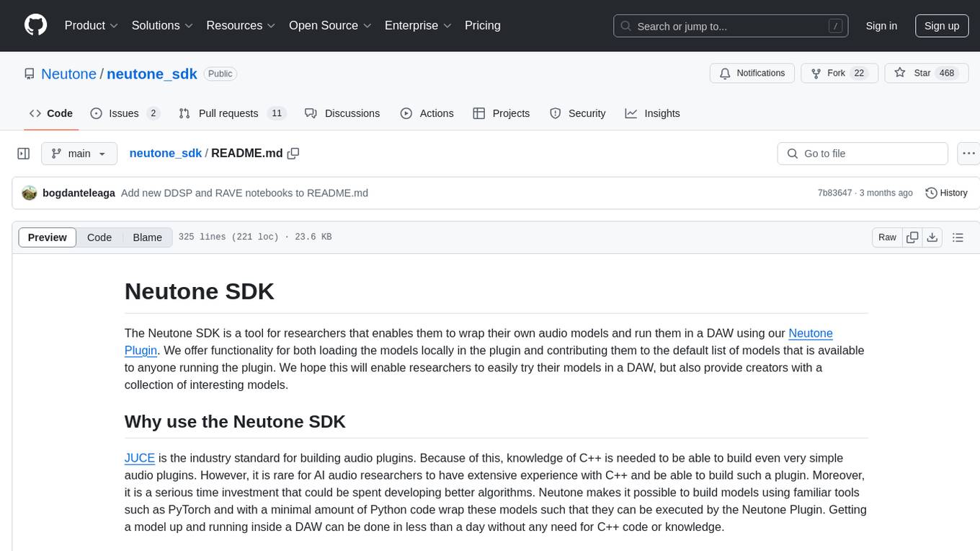This screenshot has width=980, height=551.
Task: Expand the Open Source menu
Action: click(x=330, y=25)
